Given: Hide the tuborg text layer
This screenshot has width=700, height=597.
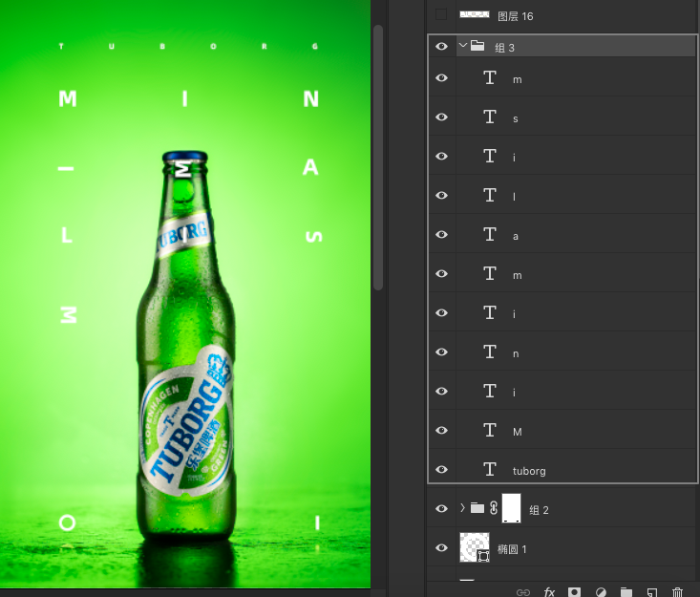Looking at the screenshot, I should pyautogui.click(x=441, y=469).
